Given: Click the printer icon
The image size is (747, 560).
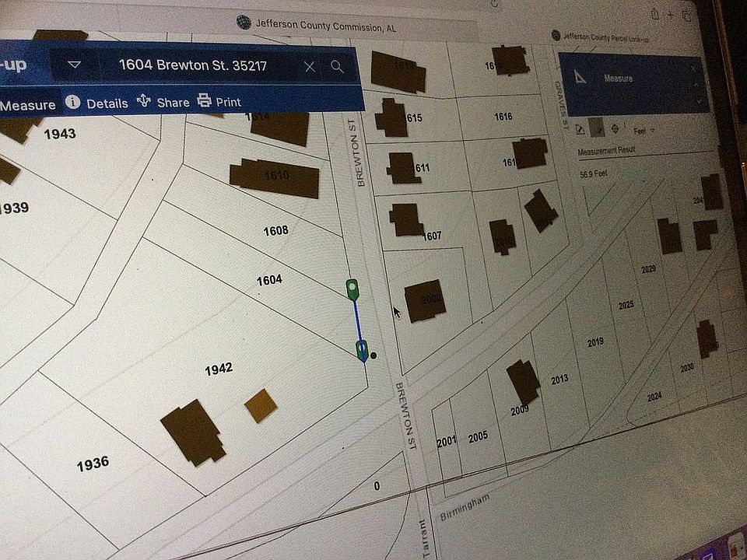Looking at the screenshot, I should pos(205,100).
